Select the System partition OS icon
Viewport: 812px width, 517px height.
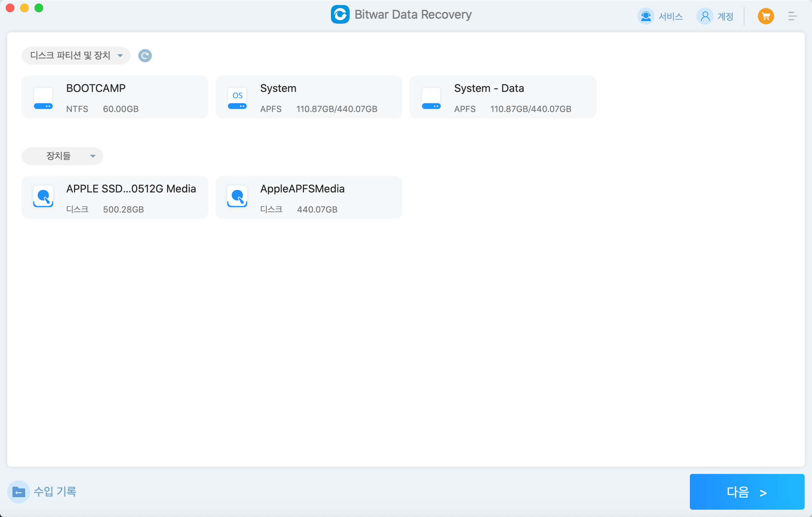(x=238, y=97)
